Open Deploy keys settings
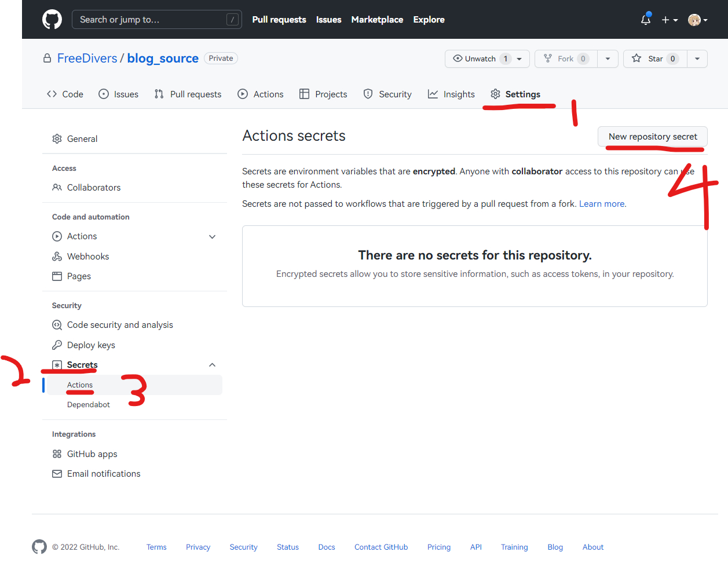The image size is (728, 585). click(x=134, y=345)
